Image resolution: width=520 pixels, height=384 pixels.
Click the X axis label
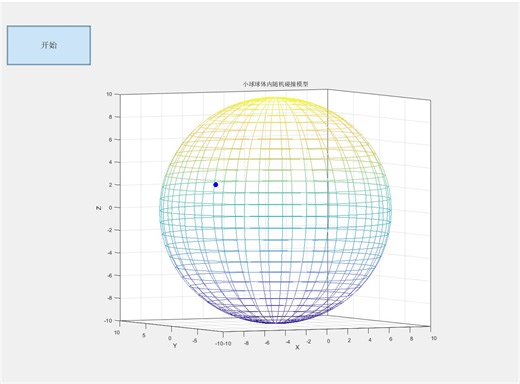297,347
